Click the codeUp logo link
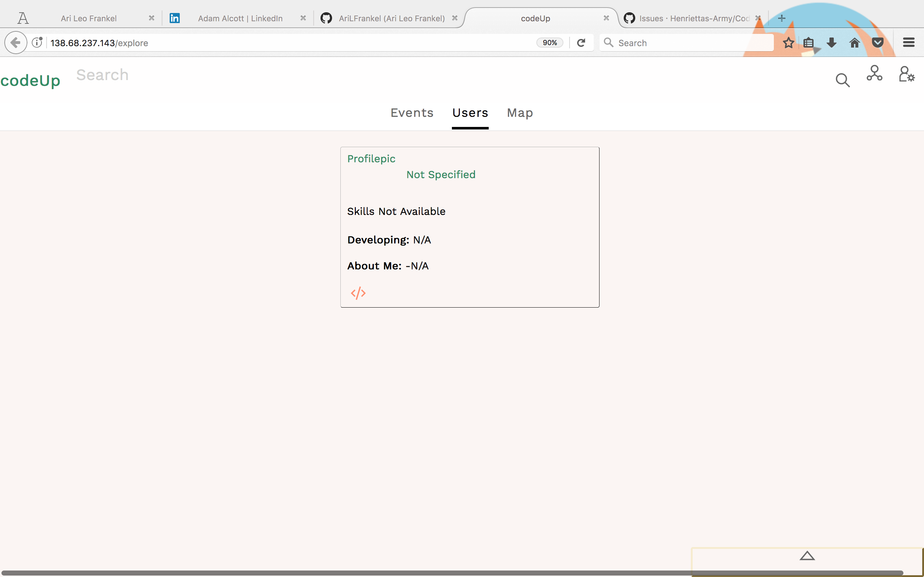This screenshot has width=924, height=577. tap(31, 81)
